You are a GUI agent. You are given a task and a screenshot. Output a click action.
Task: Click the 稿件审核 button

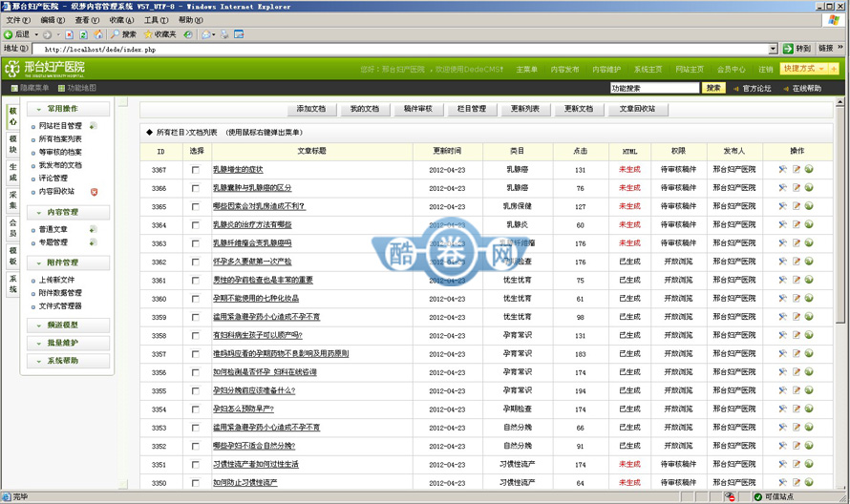click(x=418, y=109)
